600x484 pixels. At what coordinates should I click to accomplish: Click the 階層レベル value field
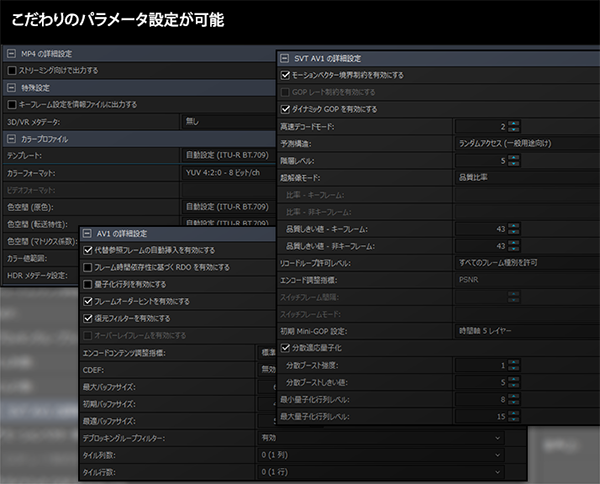tap(481, 161)
